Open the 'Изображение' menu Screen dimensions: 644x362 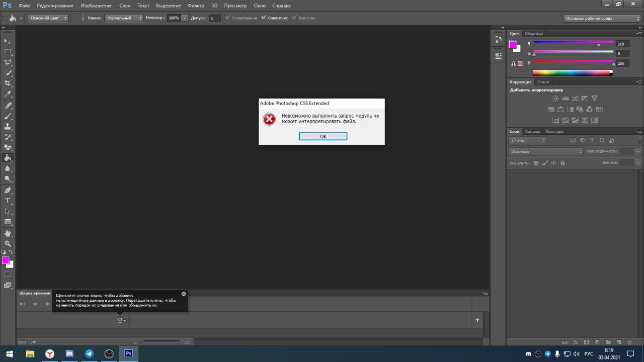96,6
